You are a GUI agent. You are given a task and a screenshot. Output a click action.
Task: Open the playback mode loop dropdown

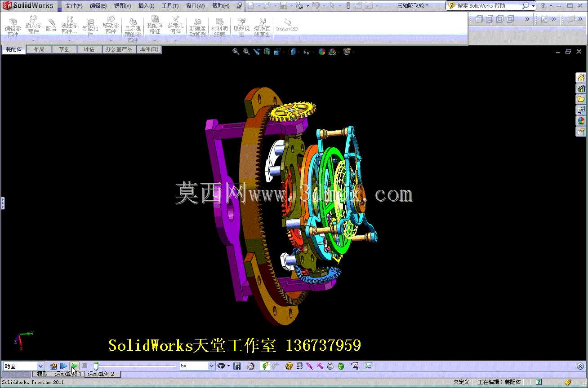[x=228, y=366]
